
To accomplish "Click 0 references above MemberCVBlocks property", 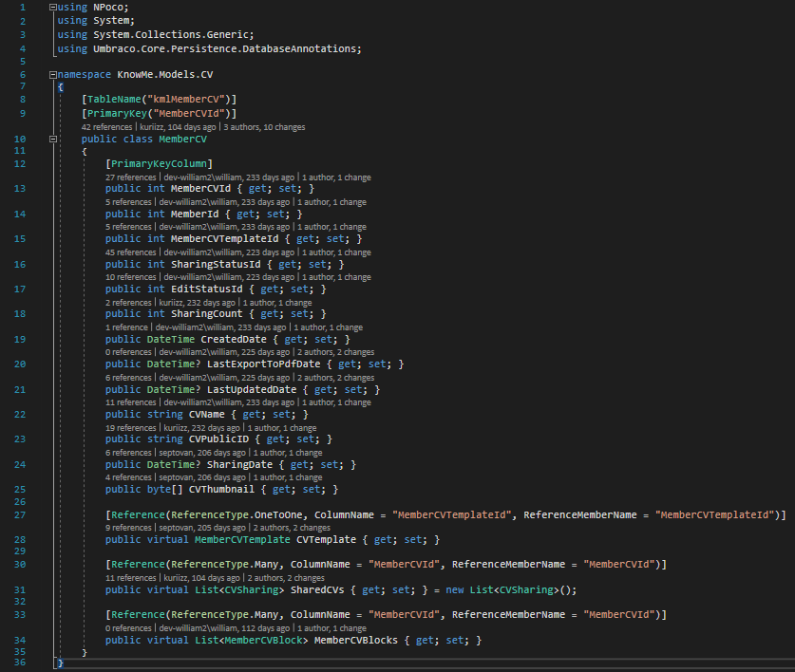I will [128, 628].
